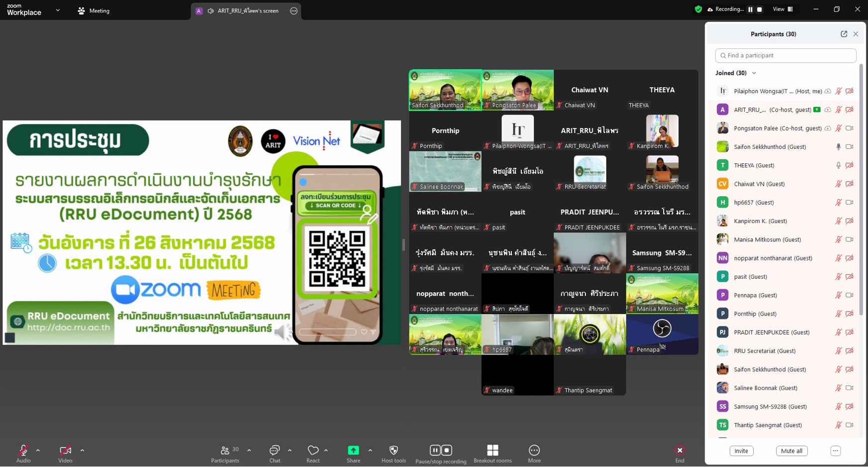Click cloud icon next to Pilaiphon Wongsa
The height and width of the screenshot is (467, 868).
click(x=828, y=91)
